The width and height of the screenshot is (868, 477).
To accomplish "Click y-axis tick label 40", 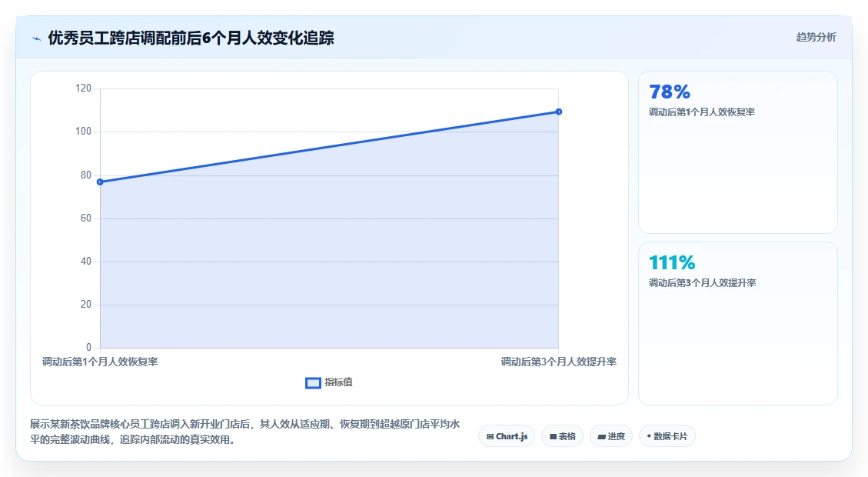I will (86, 261).
